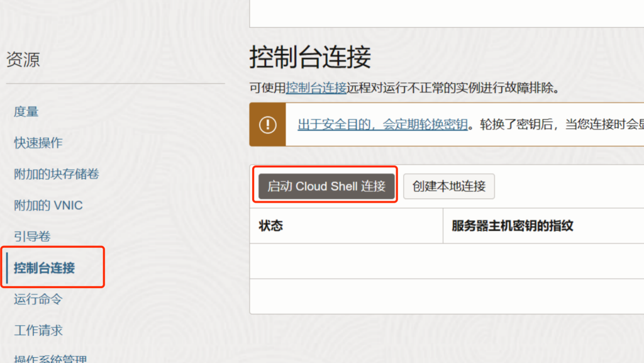The height and width of the screenshot is (363, 644).
Task: Open the 出于安全目的，会定期轮换密钥 link
Action: [x=382, y=125]
